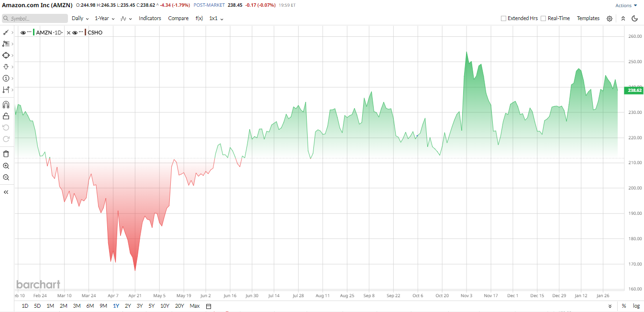Click the AMZN 1D legend label
Screen dimensions: 644x312
coord(49,33)
